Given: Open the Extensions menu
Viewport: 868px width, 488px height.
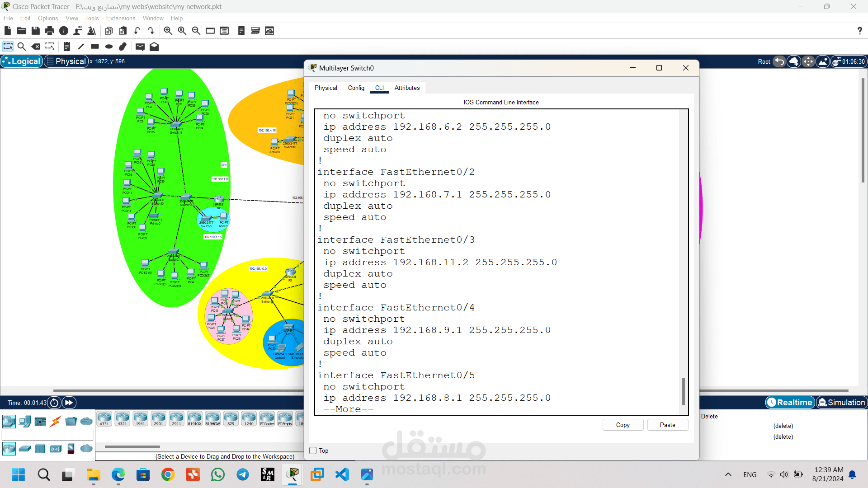Looking at the screenshot, I should tap(120, 18).
